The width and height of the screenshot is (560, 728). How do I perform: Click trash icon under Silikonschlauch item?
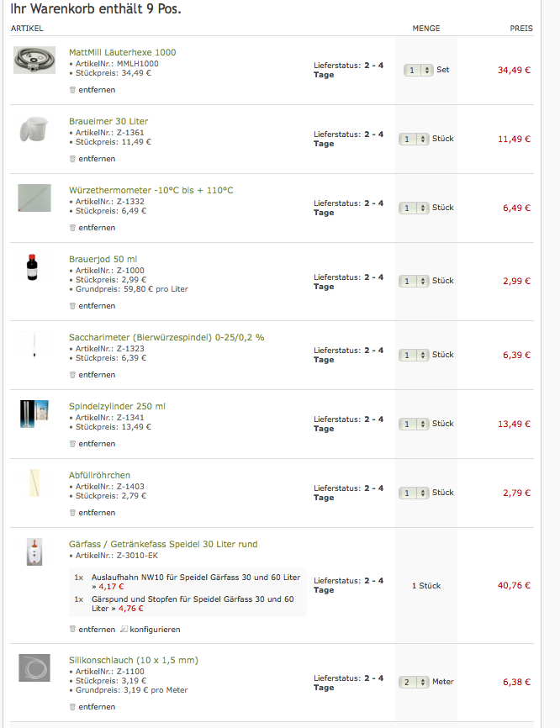pos(72,707)
